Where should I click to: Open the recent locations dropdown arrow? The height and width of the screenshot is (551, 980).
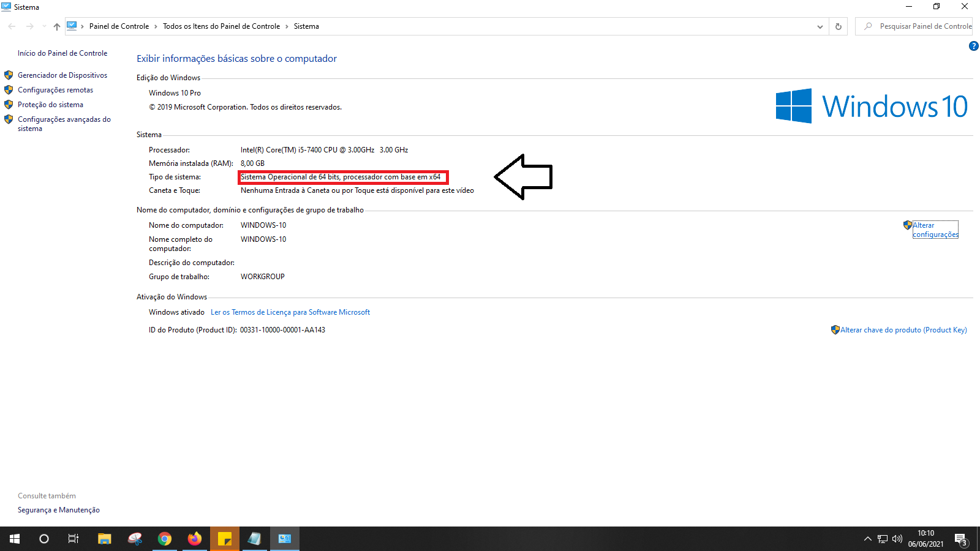[x=44, y=26]
